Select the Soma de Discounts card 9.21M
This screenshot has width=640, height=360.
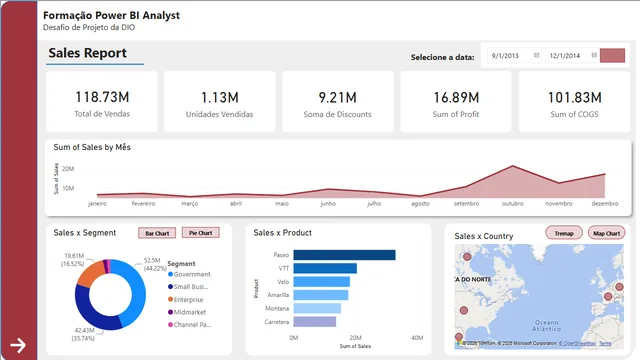[x=338, y=102]
